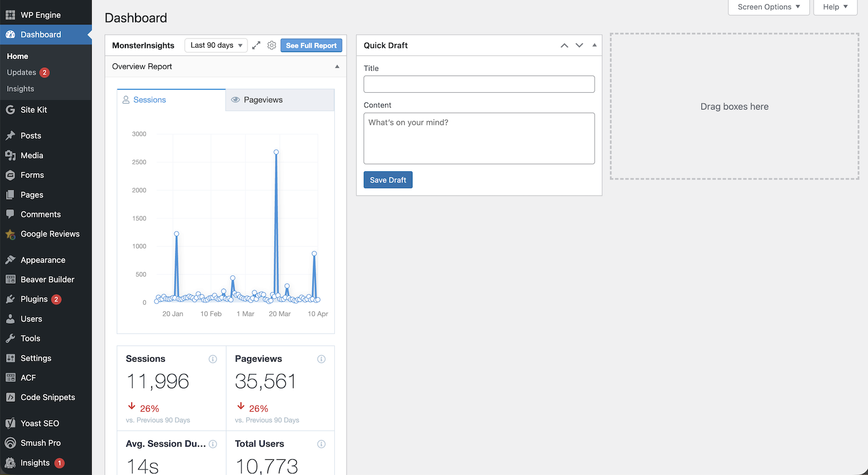
Task: Click the Appearance paintbrush icon
Action: click(10, 260)
